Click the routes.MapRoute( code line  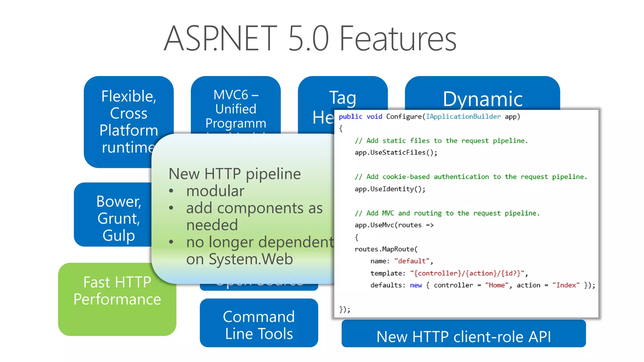pyautogui.click(x=386, y=249)
